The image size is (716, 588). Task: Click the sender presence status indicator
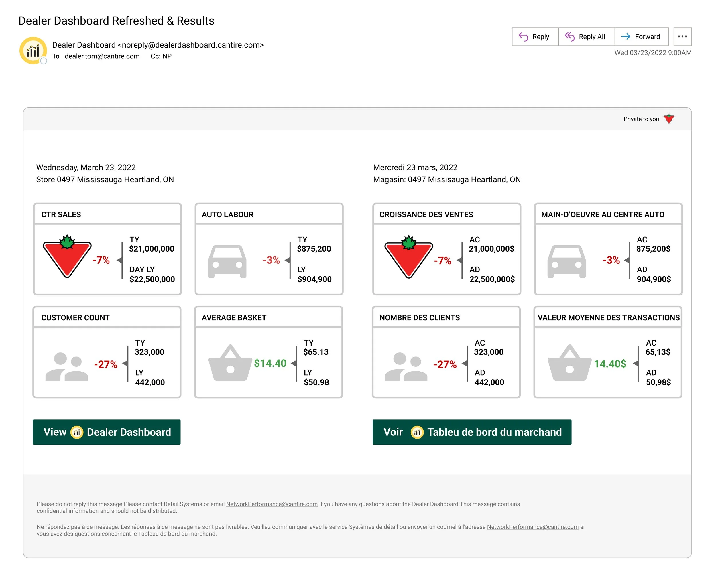(43, 61)
